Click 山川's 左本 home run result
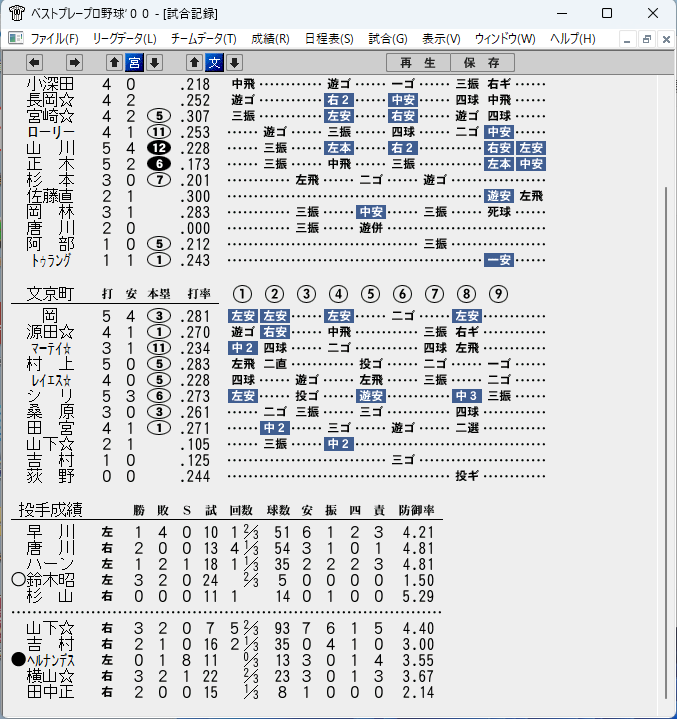The image size is (677, 719). click(339, 148)
